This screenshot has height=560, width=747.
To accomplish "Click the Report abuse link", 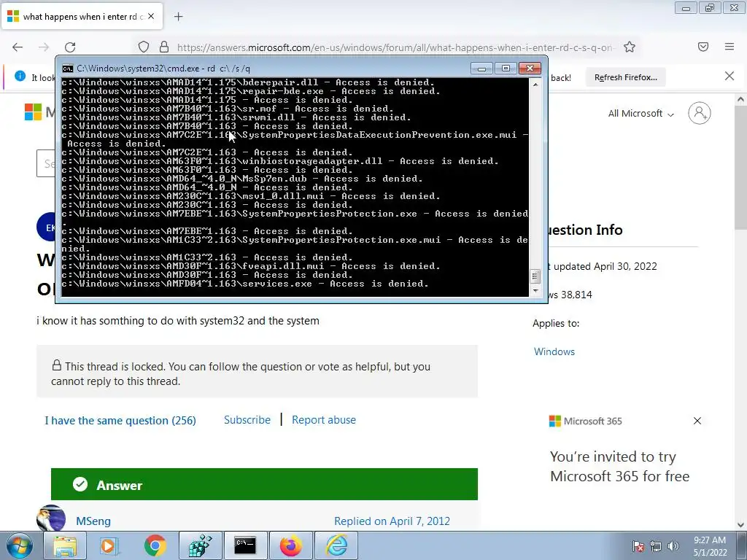I will [x=324, y=420].
